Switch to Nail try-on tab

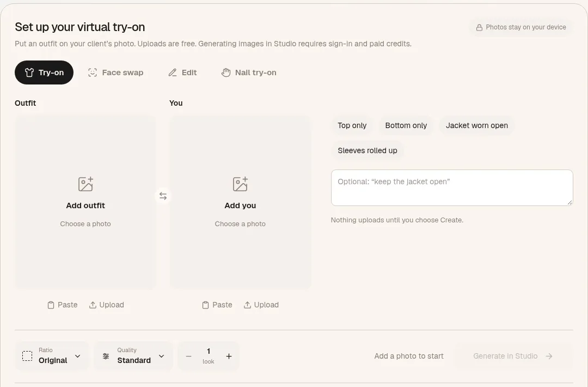pos(249,72)
